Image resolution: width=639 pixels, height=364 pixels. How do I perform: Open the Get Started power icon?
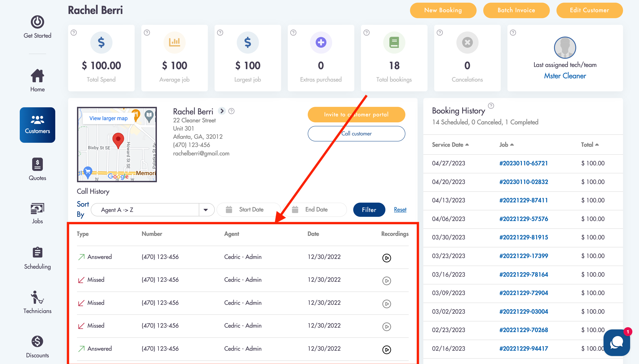37,22
